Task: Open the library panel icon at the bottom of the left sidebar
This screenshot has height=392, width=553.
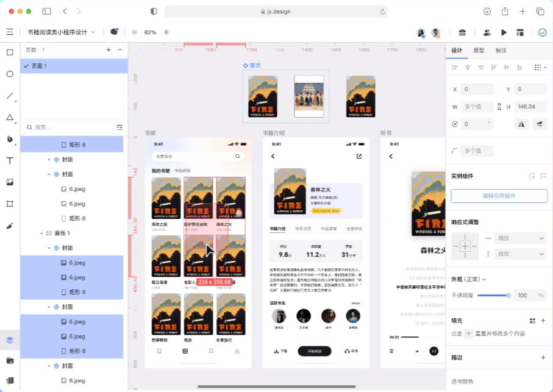Action: [10, 380]
